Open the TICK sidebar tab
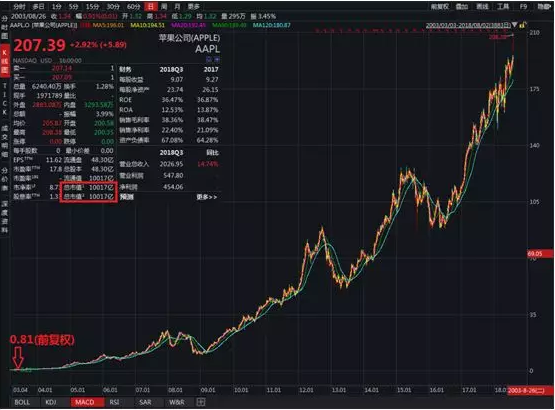Viewport: 555px width, 410px height. point(5,99)
